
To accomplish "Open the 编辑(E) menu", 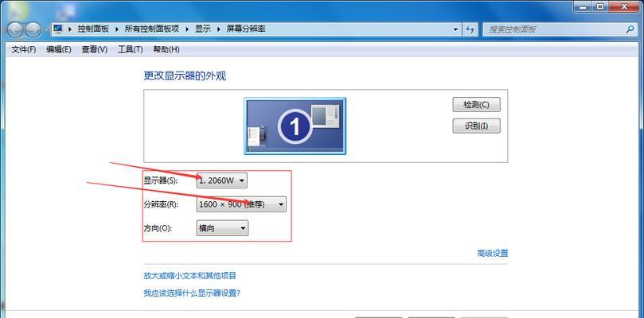I will coord(59,49).
